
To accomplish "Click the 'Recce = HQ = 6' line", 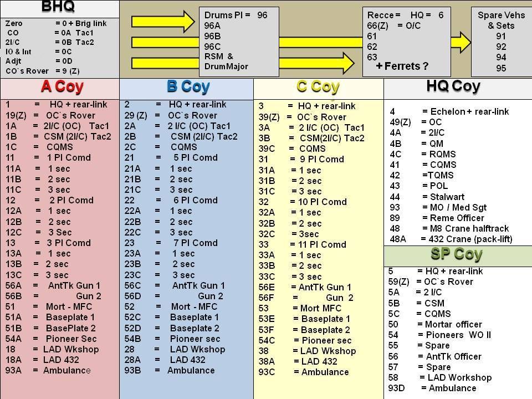I will (x=406, y=16).
